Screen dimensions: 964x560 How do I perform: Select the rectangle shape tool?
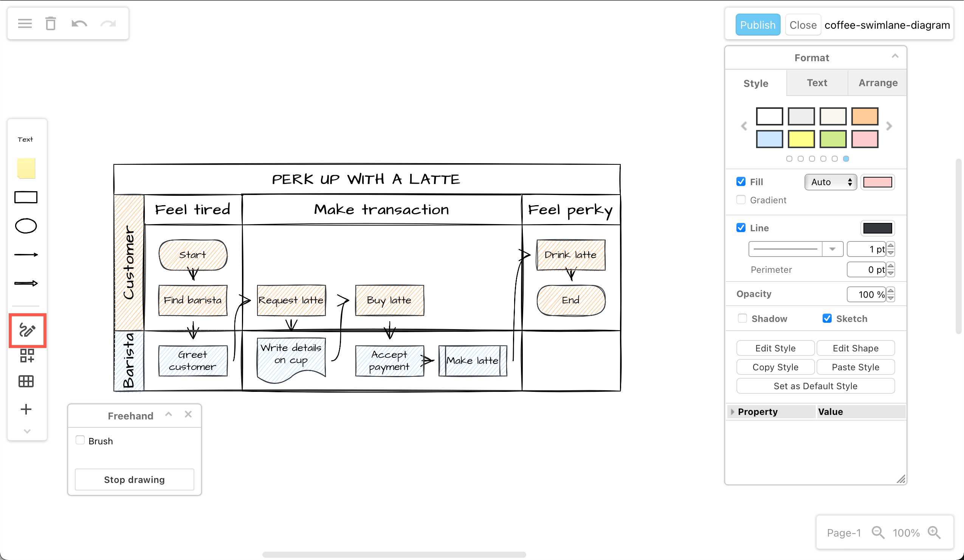26,197
